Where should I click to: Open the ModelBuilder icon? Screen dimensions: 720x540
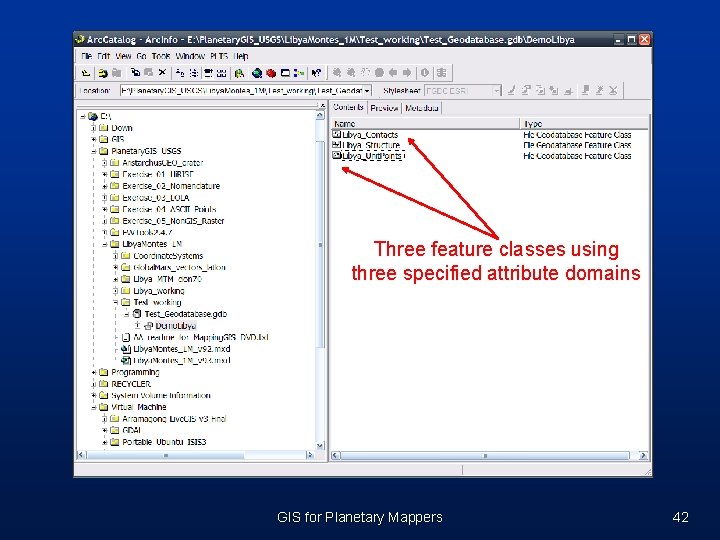click(299, 73)
